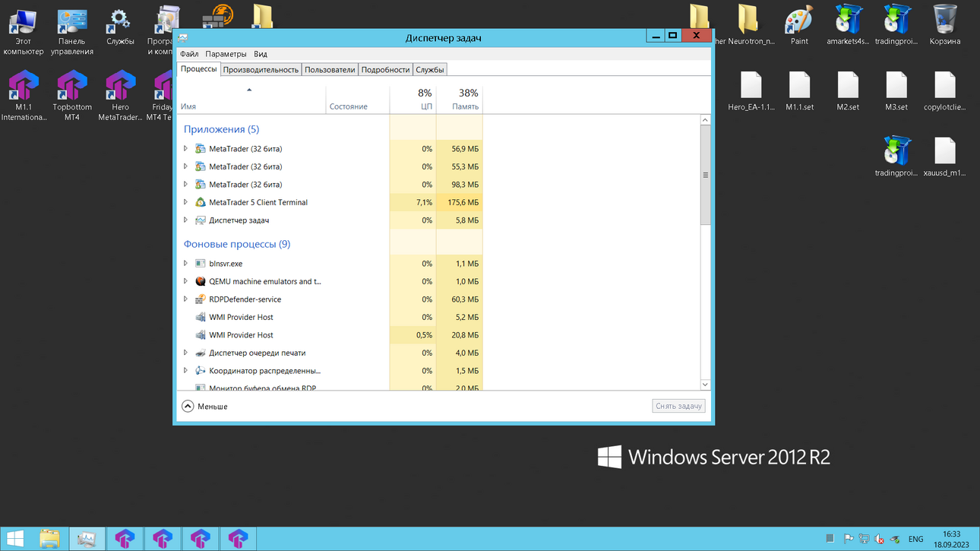980x551 pixels.
Task: Select tradingproi installer icon above xauusd_m1 file
Action: pyautogui.click(x=896, y=157)
